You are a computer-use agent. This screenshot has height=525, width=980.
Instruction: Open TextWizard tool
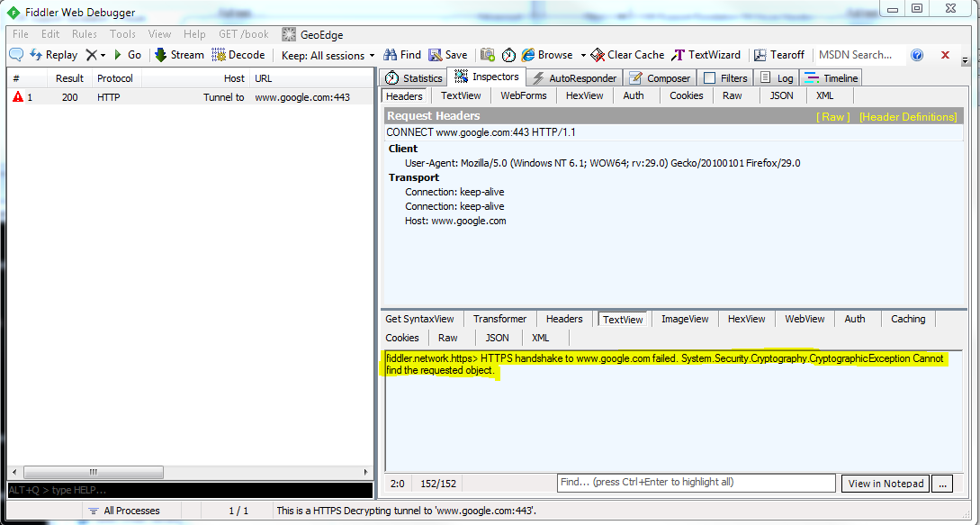[706, 55]
